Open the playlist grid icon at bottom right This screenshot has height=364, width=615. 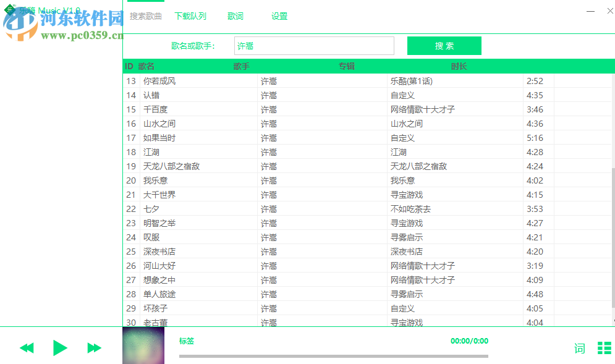pyautogui.click(x=604, y=347)
